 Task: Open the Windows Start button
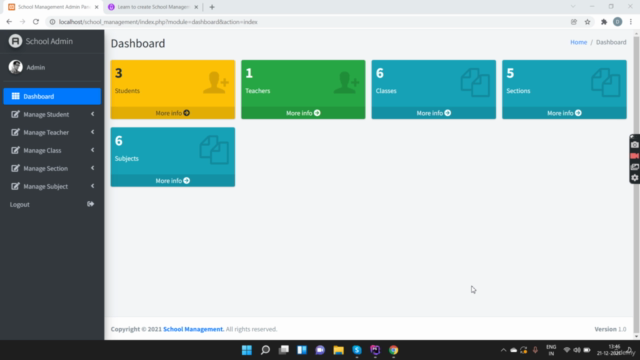tap(247, 350)
